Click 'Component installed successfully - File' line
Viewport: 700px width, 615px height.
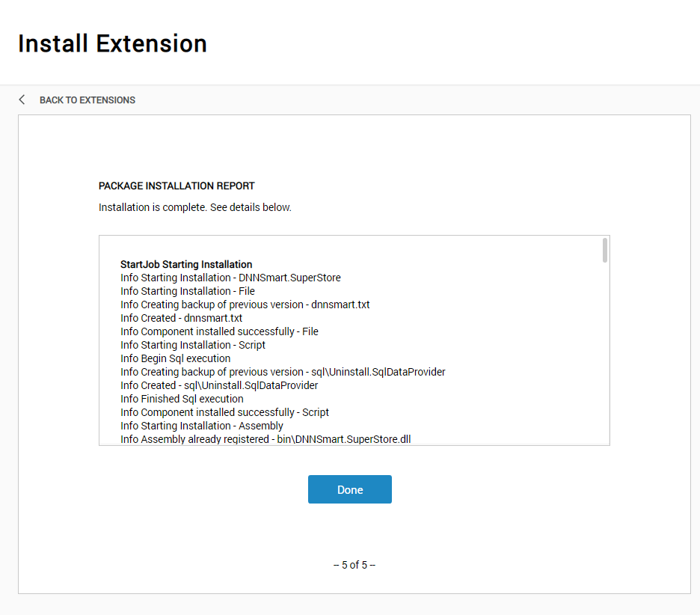pyautogui.click(x=219, y=331)
